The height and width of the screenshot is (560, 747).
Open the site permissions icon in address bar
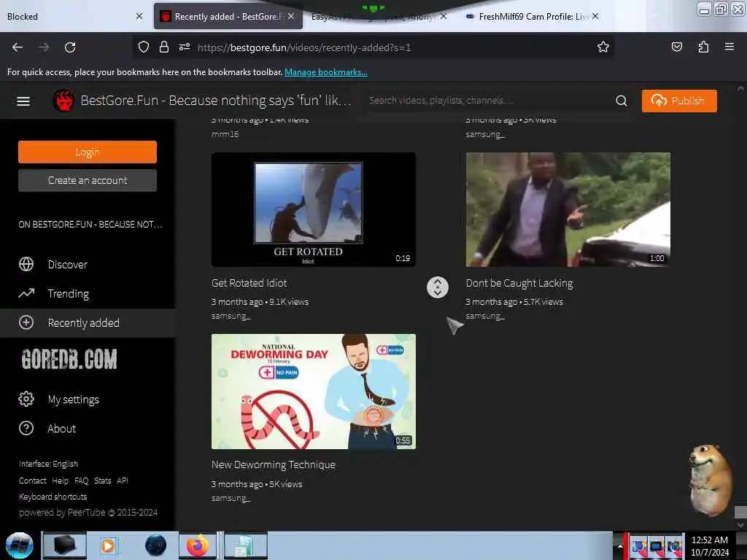[x=185, y=47]
